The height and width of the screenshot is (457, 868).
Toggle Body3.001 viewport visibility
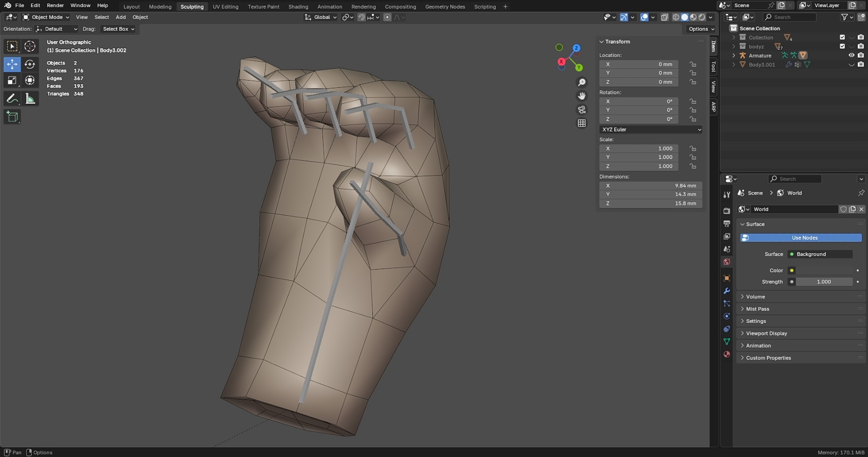(852, 65)
